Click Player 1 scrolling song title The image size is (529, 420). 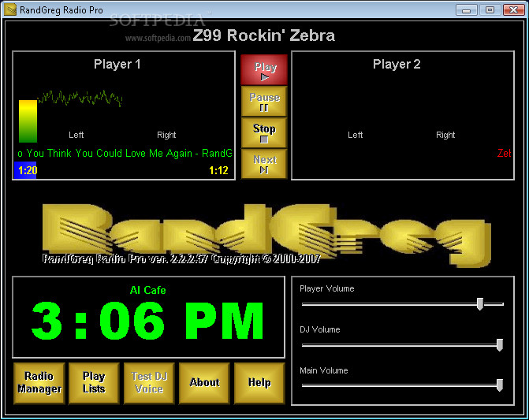tap(125, 154)
